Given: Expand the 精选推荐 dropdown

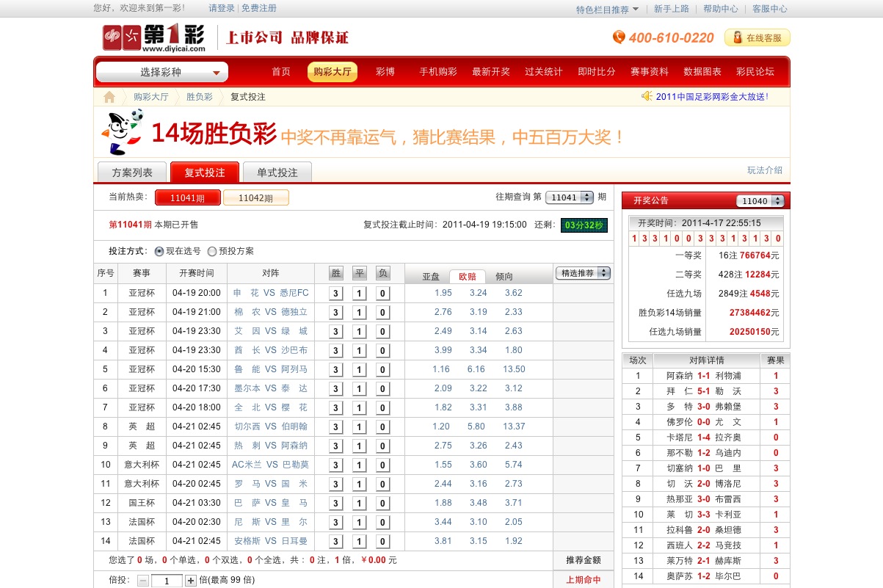Looking at the screenshot, I should [x=583, y=273].
